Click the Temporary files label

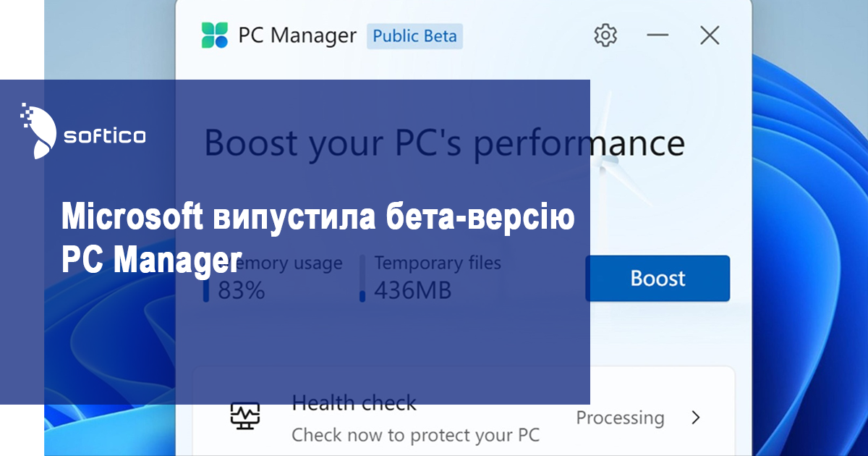(x=438, y=263)
